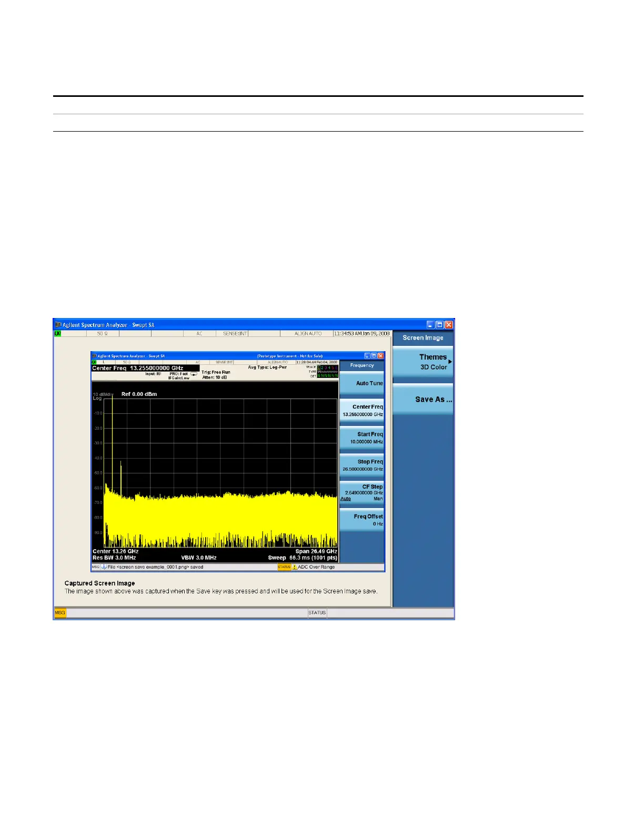The image size is (644, 834).
Task: Set CF Step to Man in captured image
Action: tap(378, 499)
